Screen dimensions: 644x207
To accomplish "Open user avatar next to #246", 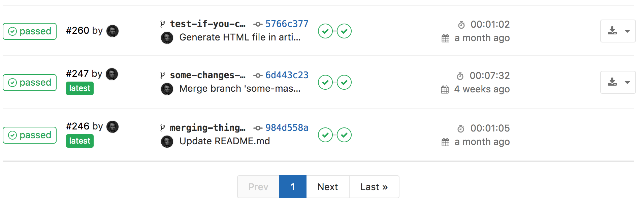I will (112, 127).
